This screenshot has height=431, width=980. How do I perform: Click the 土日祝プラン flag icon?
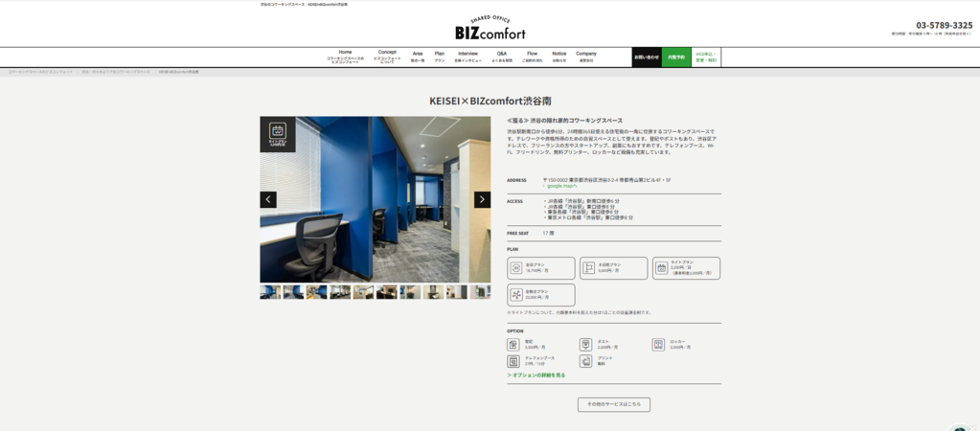(589, 268)
